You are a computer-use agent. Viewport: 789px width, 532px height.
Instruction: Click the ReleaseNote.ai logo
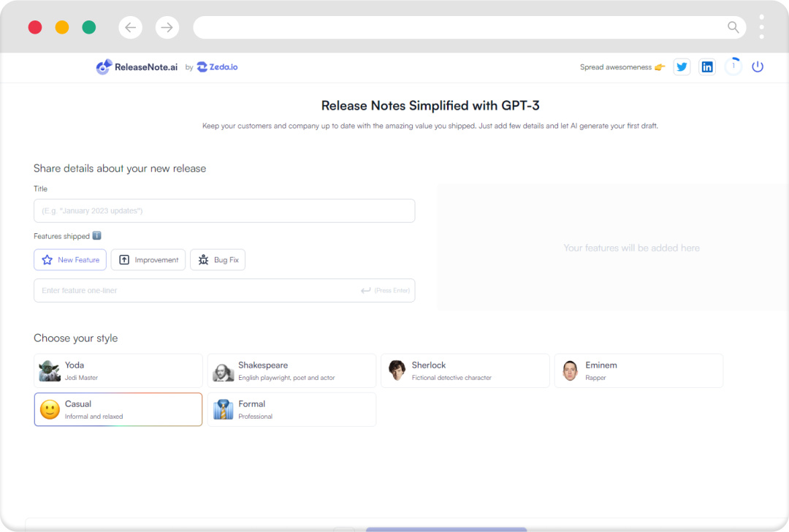137,67
